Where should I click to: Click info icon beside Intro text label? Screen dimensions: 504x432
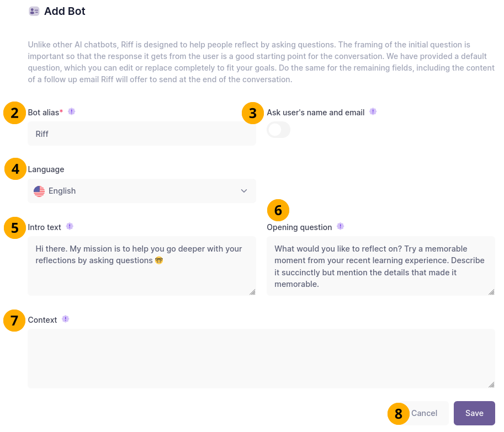pyautogui.click(x=70, y=226)
